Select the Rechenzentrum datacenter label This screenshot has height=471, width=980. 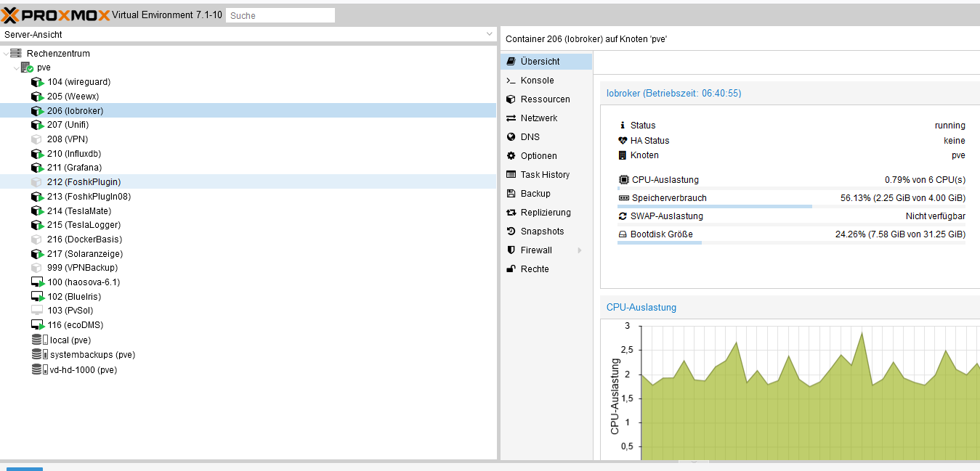pyautogui.click(x=58, y=54)
